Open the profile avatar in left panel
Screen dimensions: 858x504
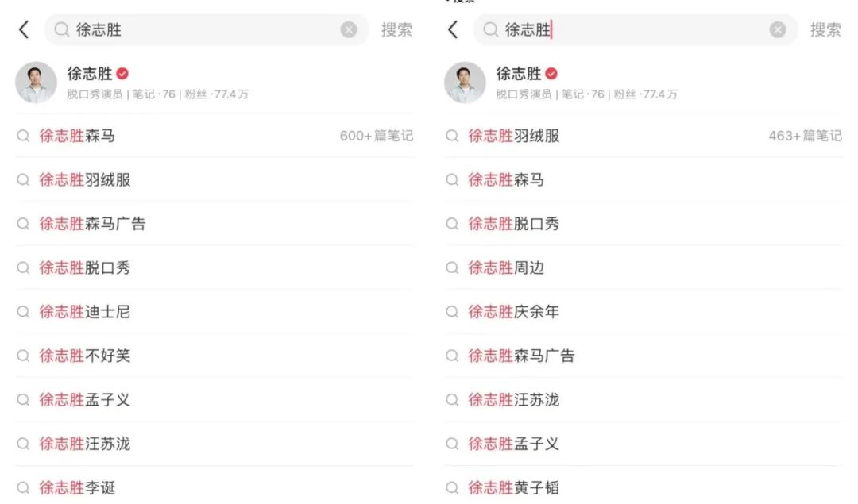click(x=37, y=83)
